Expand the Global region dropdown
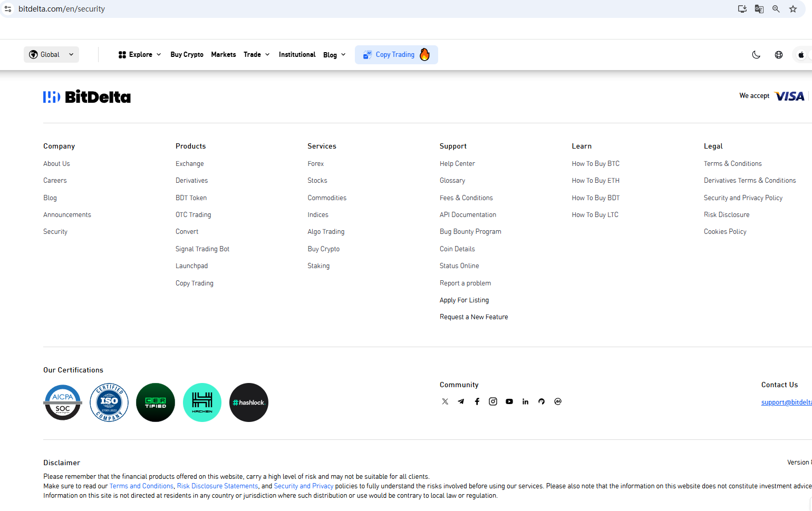812x511 pixels. (51, 55)
